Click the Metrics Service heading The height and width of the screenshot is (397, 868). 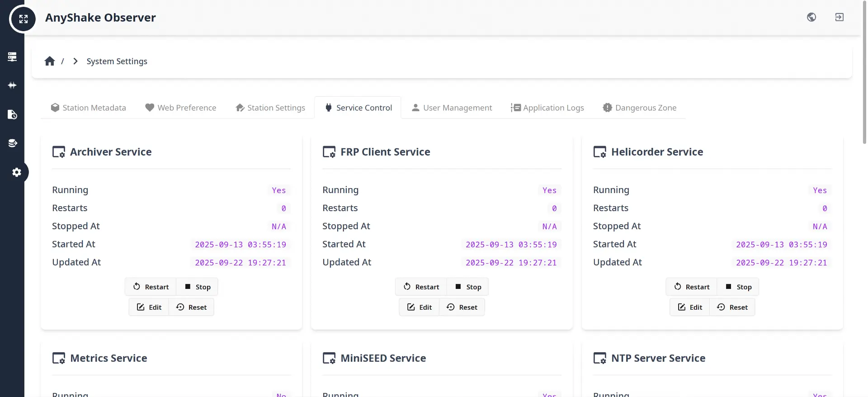tap(108, 358)
